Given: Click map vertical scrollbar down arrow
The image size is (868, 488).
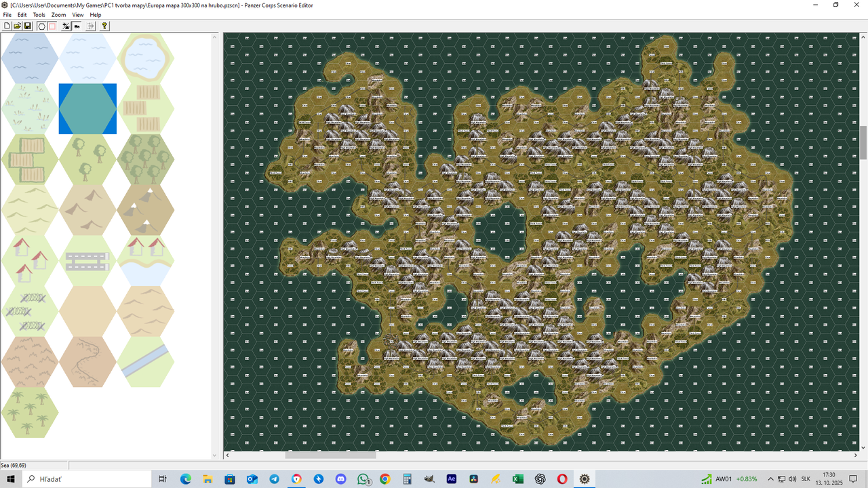Looking at the screenshot, I should pyautogui.click(x=863, y=447).
